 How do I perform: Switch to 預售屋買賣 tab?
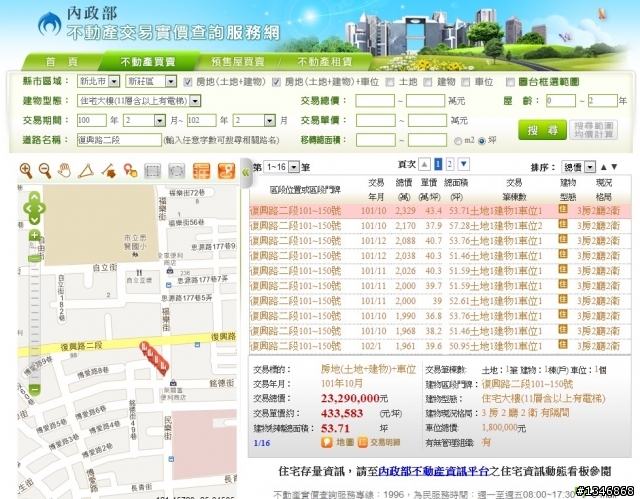[x=238, y=62]
